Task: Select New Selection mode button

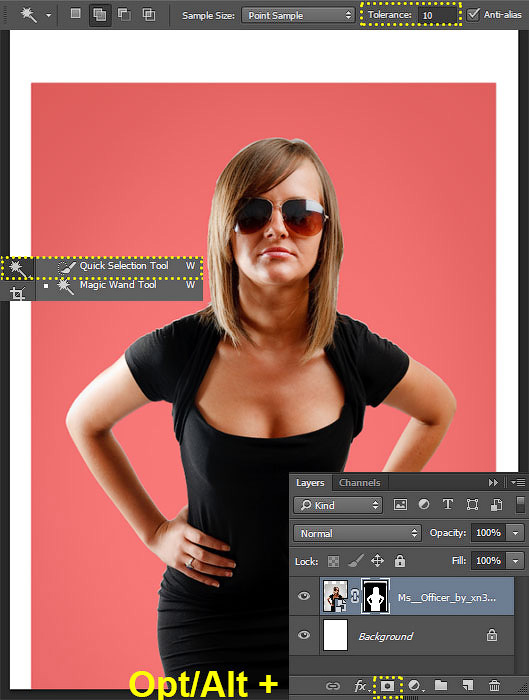Action: (75, 13)
